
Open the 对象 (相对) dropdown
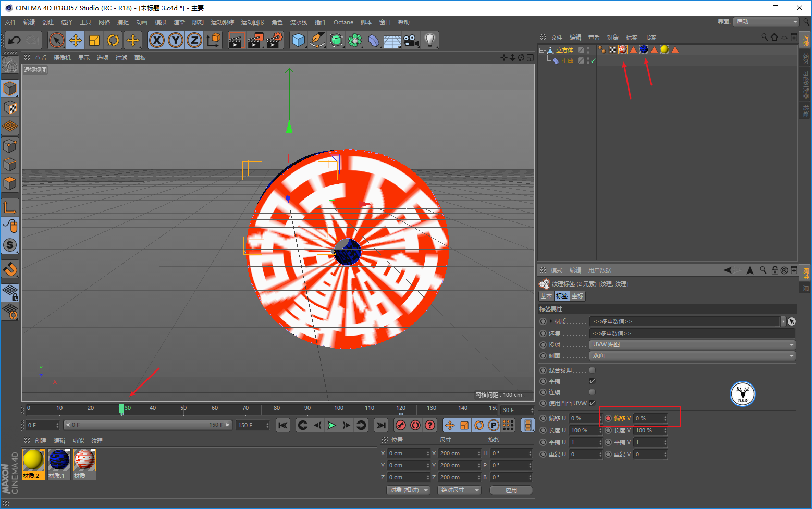point(409,490)
